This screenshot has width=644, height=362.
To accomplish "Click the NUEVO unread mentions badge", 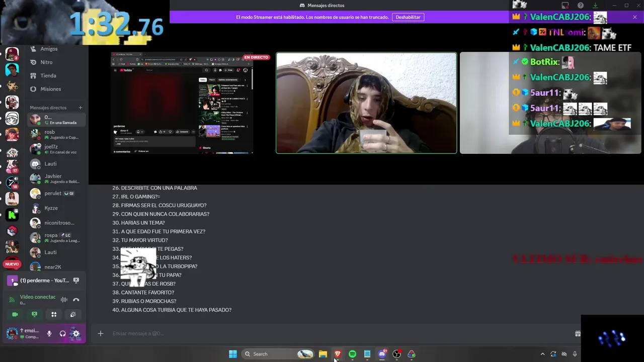I will click(12, 264).
